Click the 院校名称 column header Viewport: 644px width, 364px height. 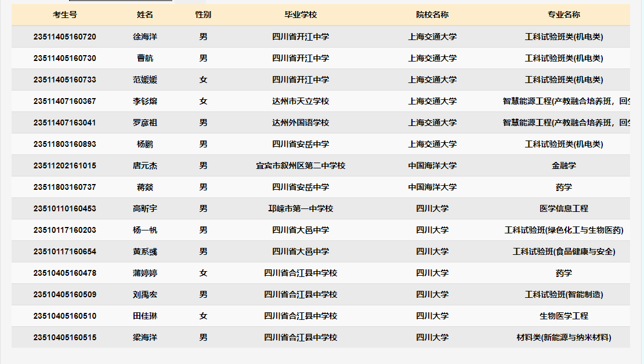tap(432, 15)
